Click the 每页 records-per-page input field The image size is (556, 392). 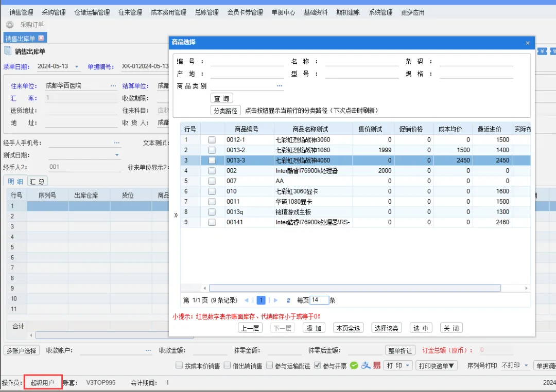319,300
